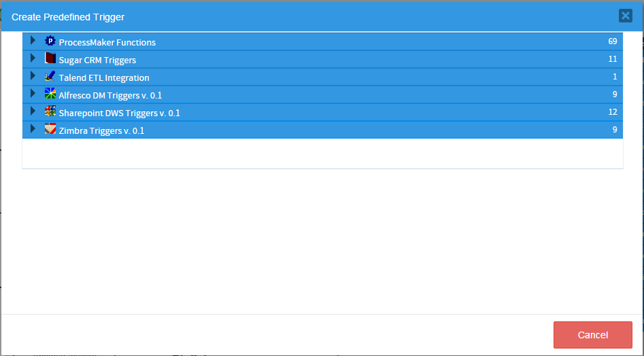Select the Sharepoint DWS Triggers v. 0.1 label
The image size is (644, 356).
tap(119, 113)
